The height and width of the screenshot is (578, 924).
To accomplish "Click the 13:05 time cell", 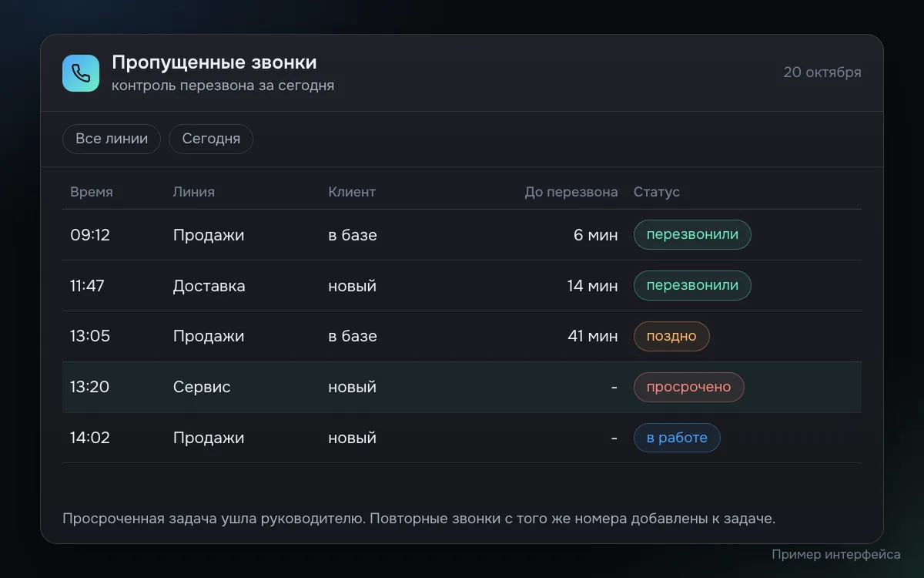I will click(90, 337).
